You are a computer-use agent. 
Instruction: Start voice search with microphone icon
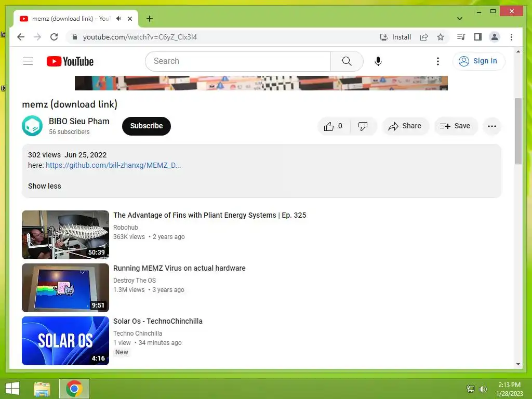(378, 61)
